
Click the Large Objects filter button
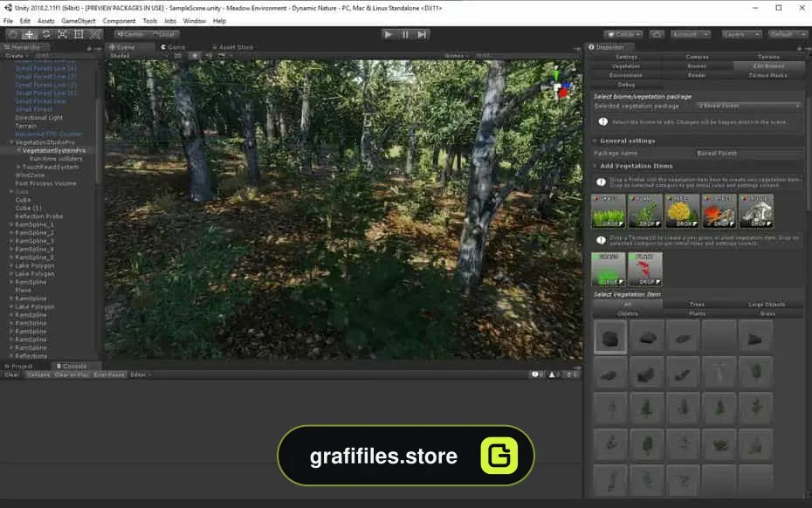point(767,304)
